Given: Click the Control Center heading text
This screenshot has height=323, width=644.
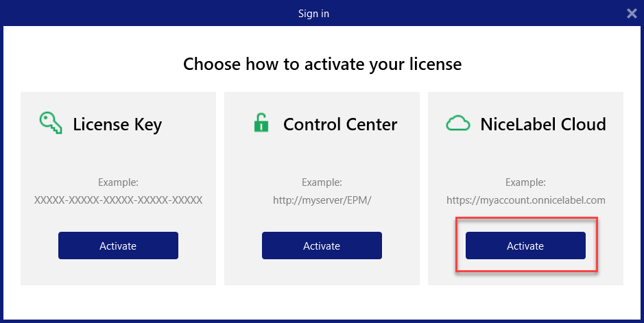Looking at the screenshot, I should [x=340, y=124].
